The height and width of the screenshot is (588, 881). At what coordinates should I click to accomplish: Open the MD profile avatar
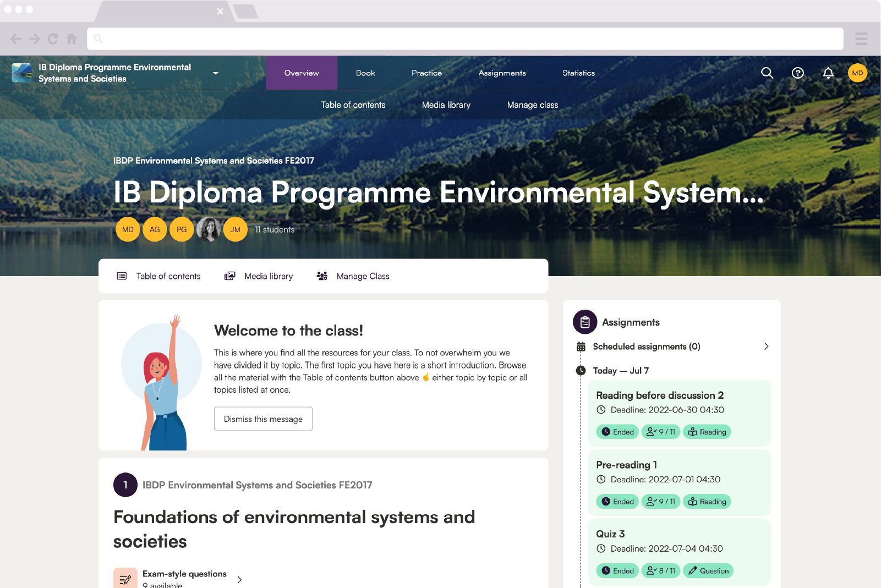tap(857, 73)
